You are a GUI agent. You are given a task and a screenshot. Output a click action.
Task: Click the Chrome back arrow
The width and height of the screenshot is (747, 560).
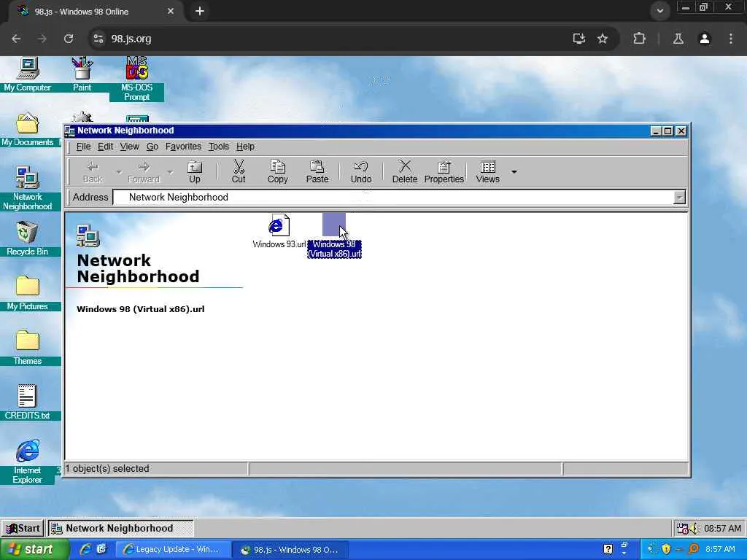point(16,39)
